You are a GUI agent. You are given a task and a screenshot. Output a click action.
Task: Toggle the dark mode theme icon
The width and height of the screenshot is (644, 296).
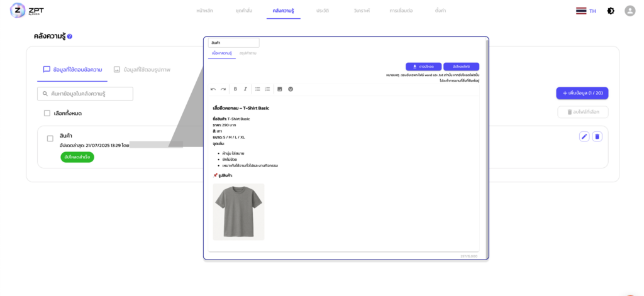611,11
